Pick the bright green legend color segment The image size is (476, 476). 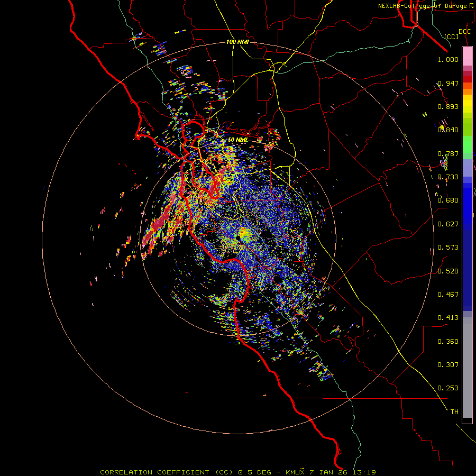tap(467, 144)
